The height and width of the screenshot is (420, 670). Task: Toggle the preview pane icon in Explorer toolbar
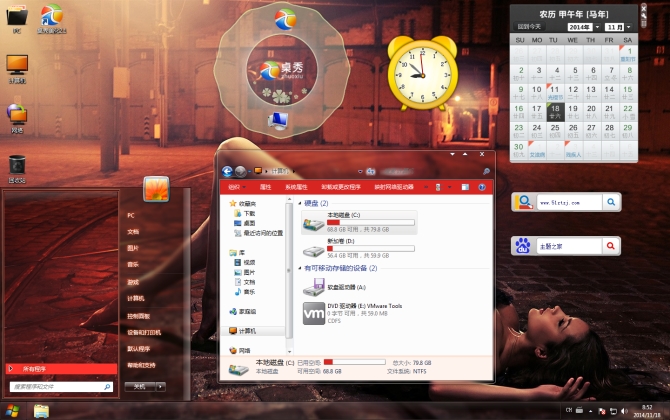[465, 187]
